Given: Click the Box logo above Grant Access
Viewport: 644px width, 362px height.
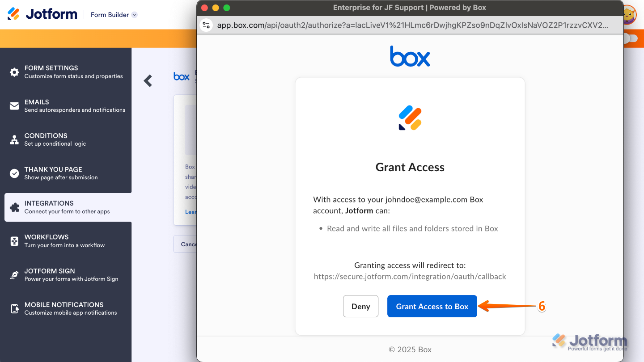Looking at the screenshot, I should click(410, 56).
